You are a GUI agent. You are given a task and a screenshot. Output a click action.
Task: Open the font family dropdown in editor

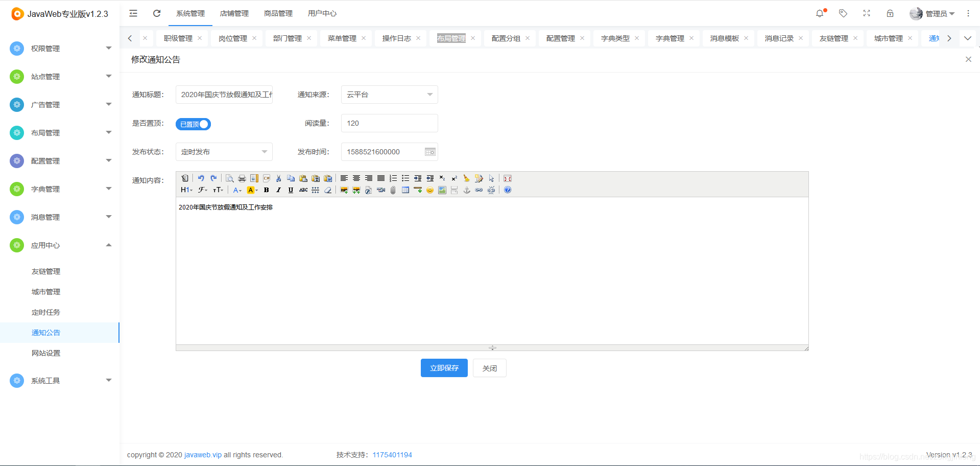[203, 190]
